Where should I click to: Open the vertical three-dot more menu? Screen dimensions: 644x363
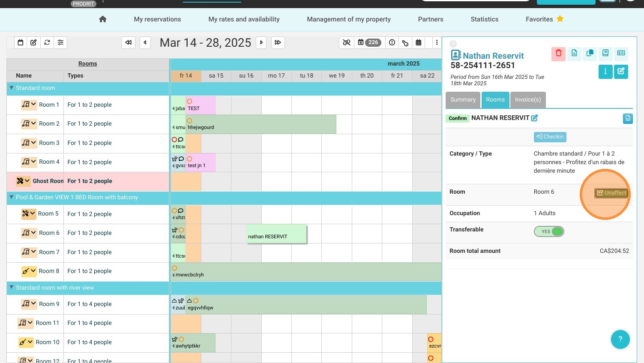click(437, 42)
